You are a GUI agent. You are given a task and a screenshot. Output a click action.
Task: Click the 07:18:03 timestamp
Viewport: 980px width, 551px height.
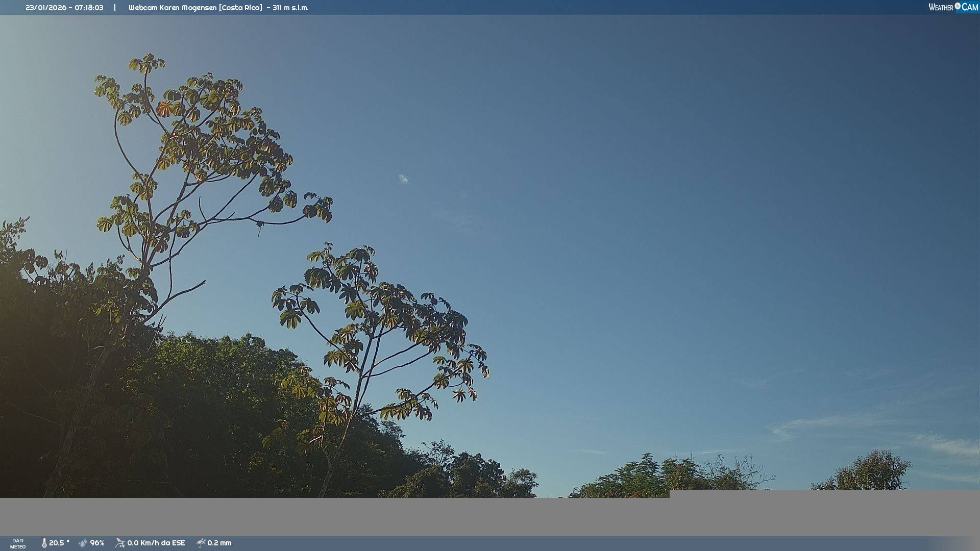coord(89,8)
